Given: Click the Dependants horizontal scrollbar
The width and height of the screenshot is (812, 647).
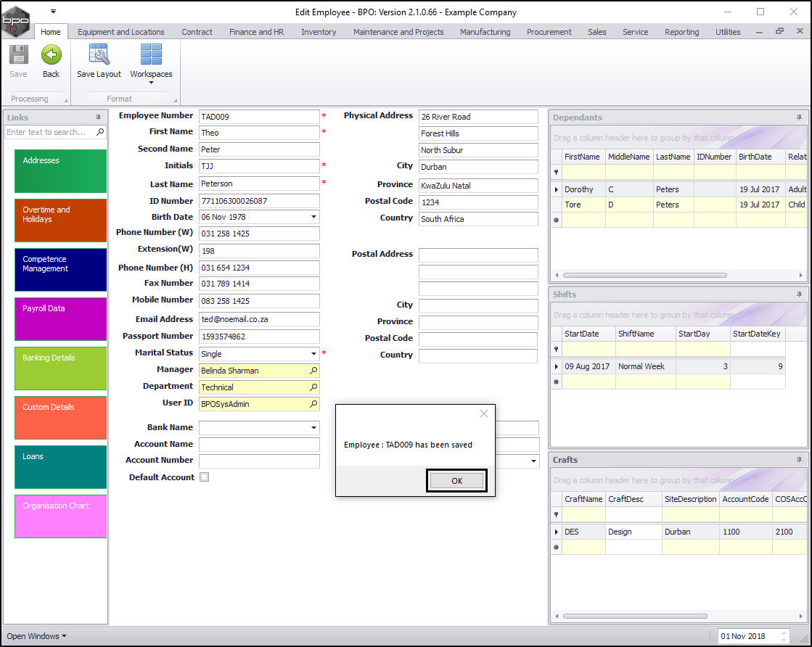Looking at the screenshot, I should (644, 276).
